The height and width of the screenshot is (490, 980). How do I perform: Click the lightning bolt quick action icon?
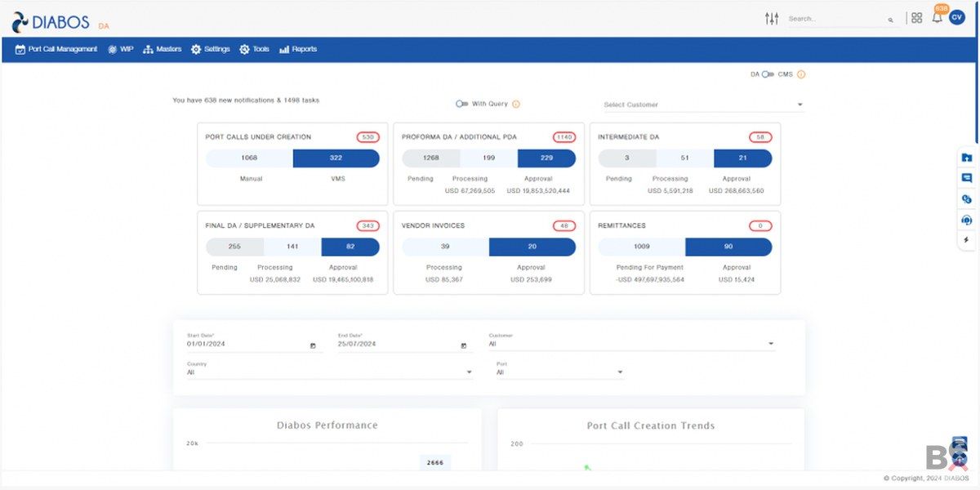tap(967, 240)
